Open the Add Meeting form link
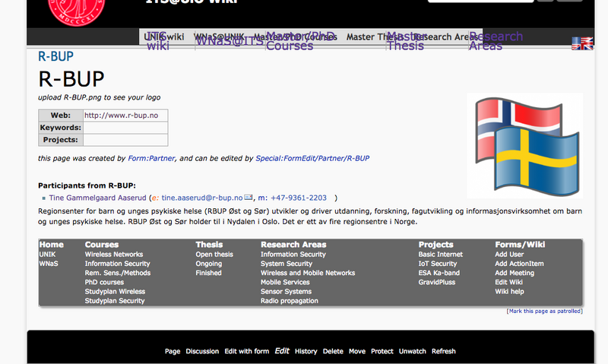This screenshot has height=364, width=608. (x=515, y=273)
